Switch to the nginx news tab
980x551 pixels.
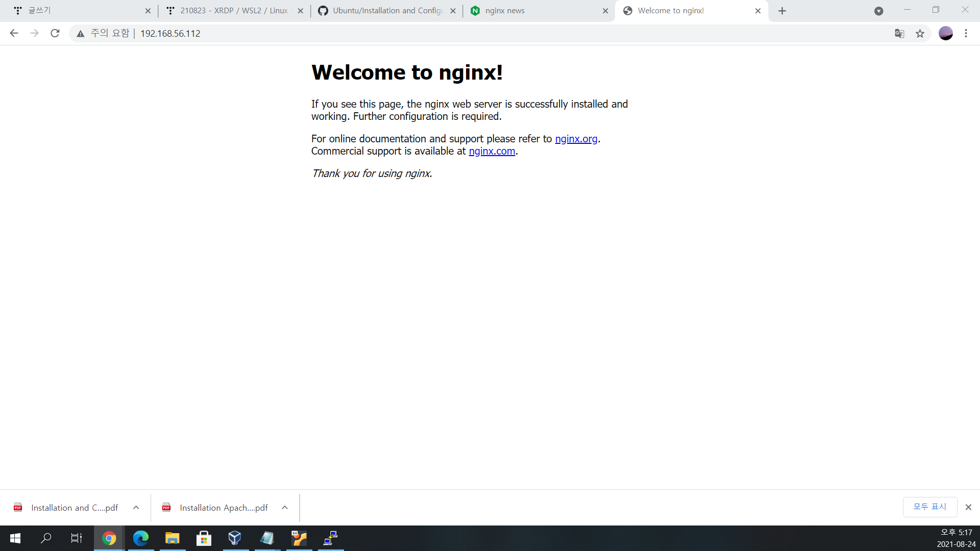pos(540,11)
